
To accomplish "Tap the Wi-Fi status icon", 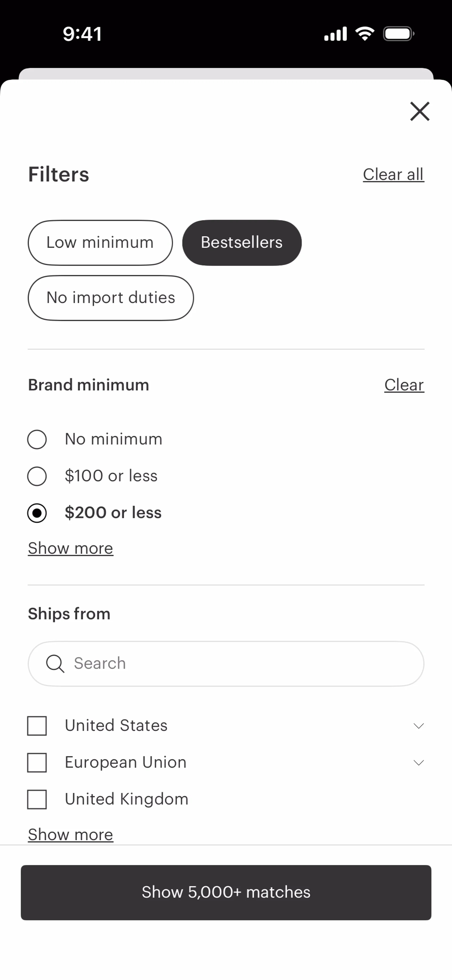I will pos(365,34).
